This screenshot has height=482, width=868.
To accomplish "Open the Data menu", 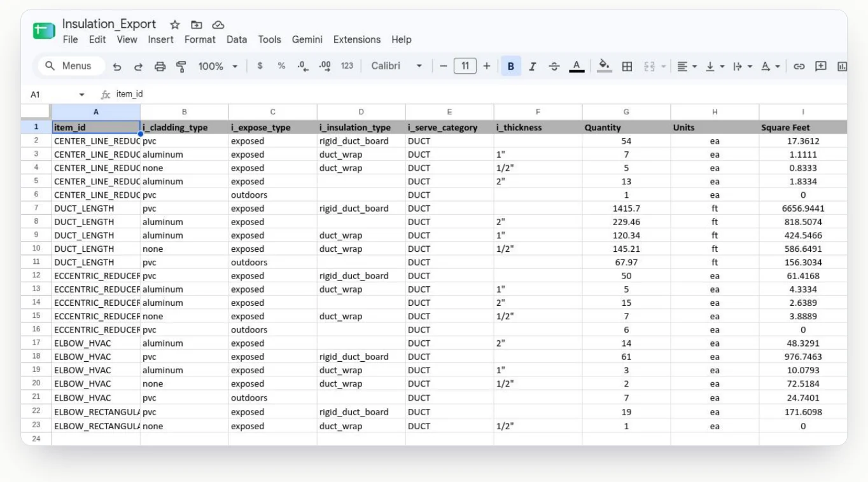I will [x=237, y=39].
